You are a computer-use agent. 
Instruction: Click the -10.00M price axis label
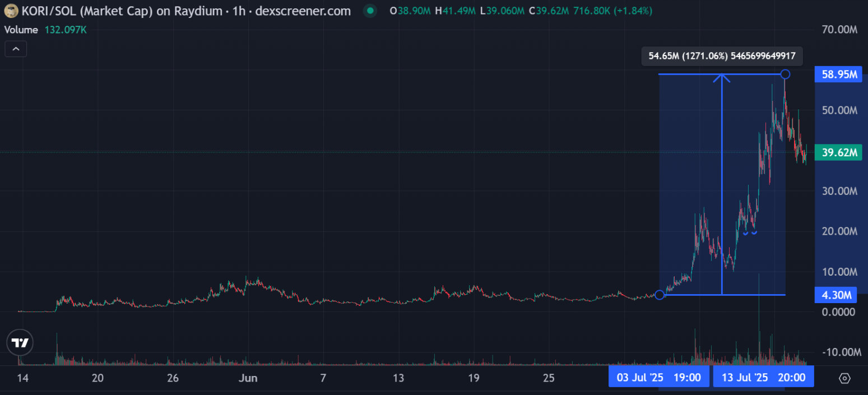pos(841,352)
